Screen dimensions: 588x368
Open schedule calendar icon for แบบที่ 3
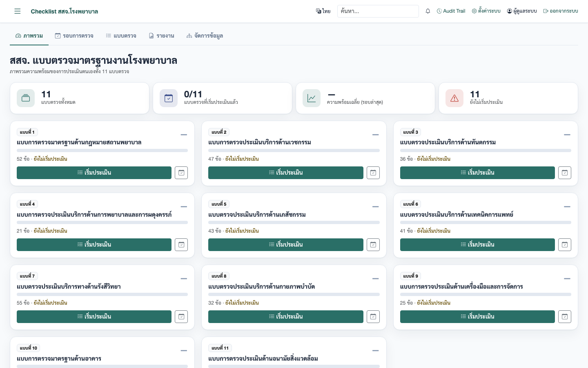pyautogui.click(x=565, y=173)
